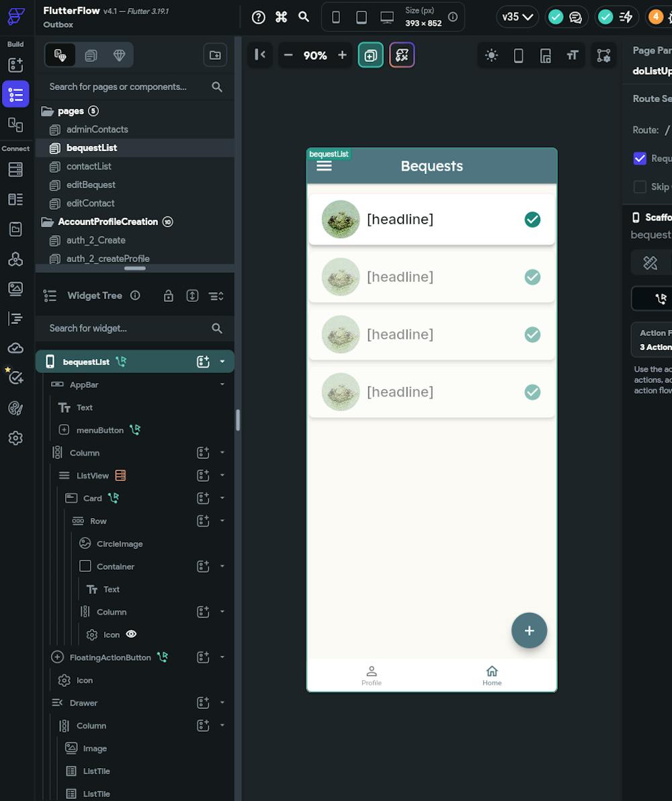Image resolution: width=672 pixels, height=801 pixels.
Task: Switch to the pages and components tab
Action: point(60,55)
